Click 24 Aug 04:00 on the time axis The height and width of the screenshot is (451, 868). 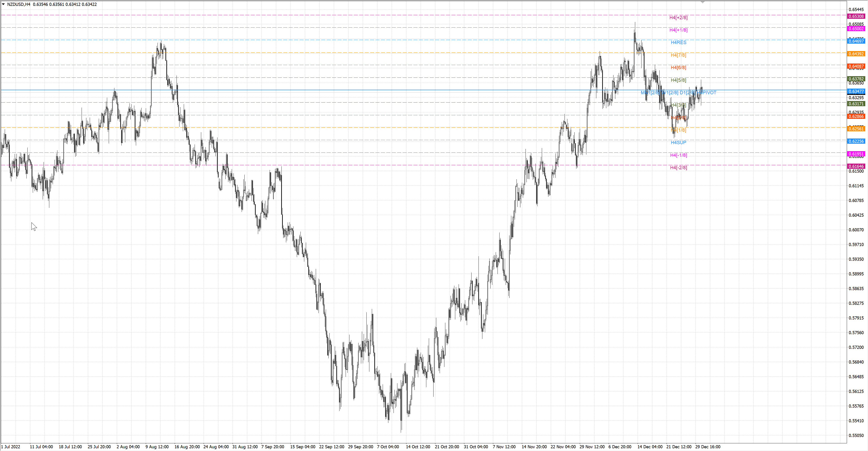click(x=216, y=447)
